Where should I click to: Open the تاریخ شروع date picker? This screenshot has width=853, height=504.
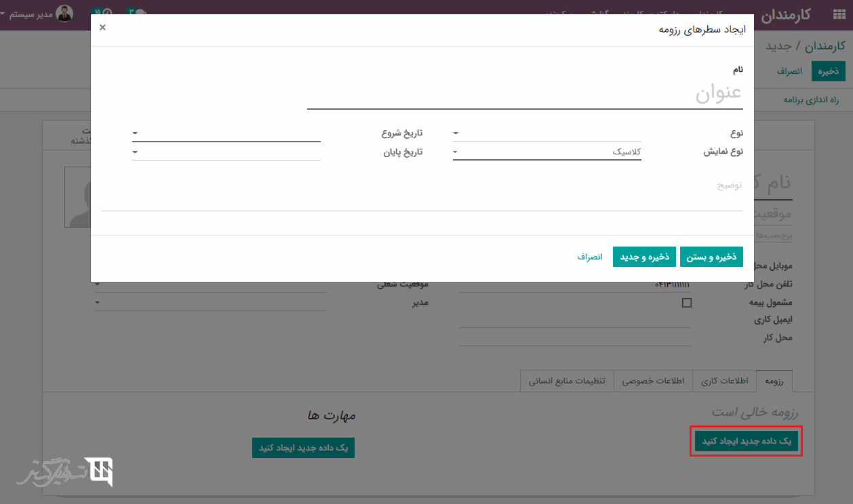point(226,133)
